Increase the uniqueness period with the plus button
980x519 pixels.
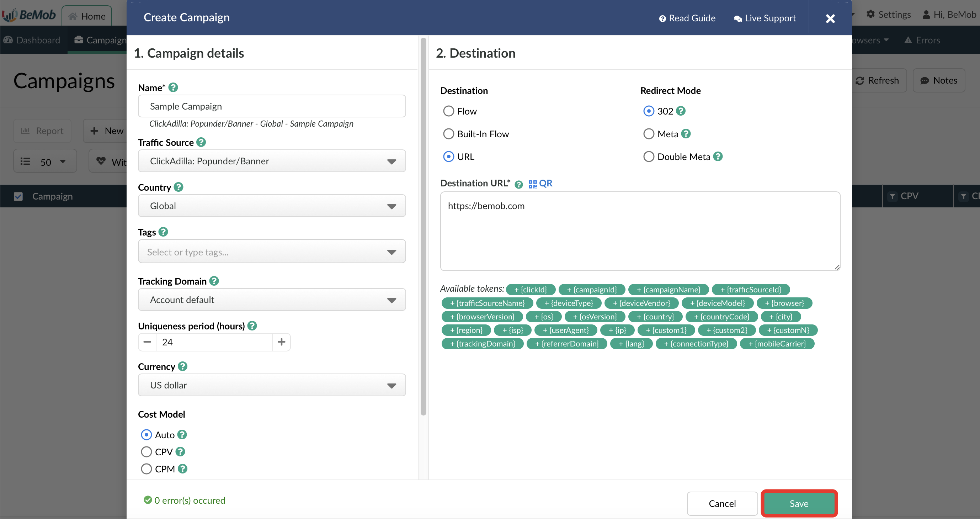coord(282,342)
